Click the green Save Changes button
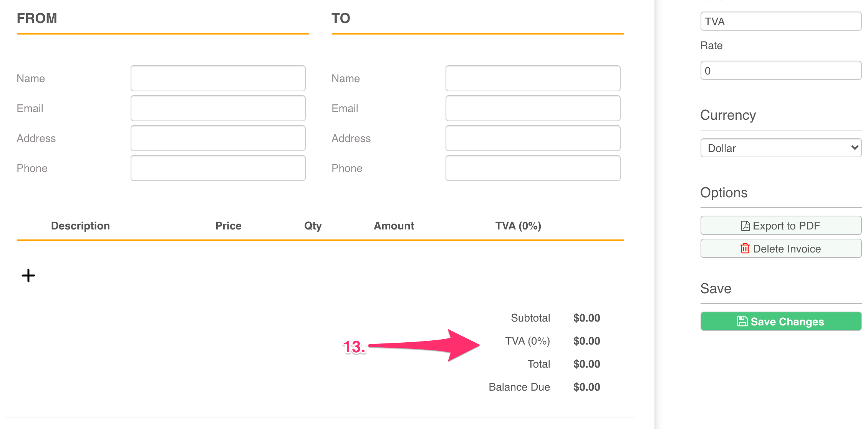868x429 pixels. pyautogui.click(x=781, y=322)
